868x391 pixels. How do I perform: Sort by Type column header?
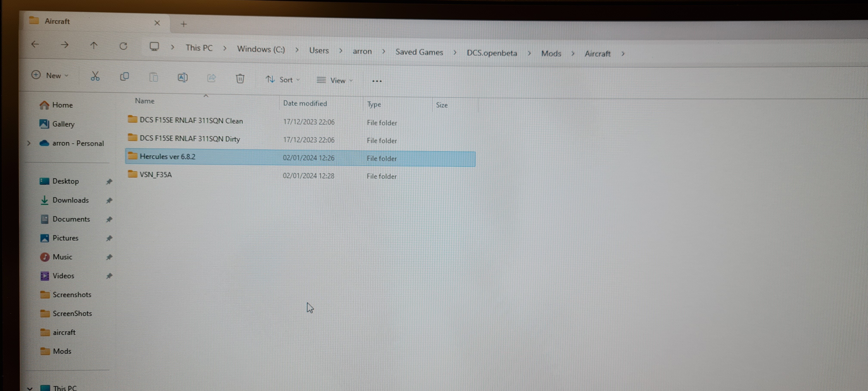(374, 104)
